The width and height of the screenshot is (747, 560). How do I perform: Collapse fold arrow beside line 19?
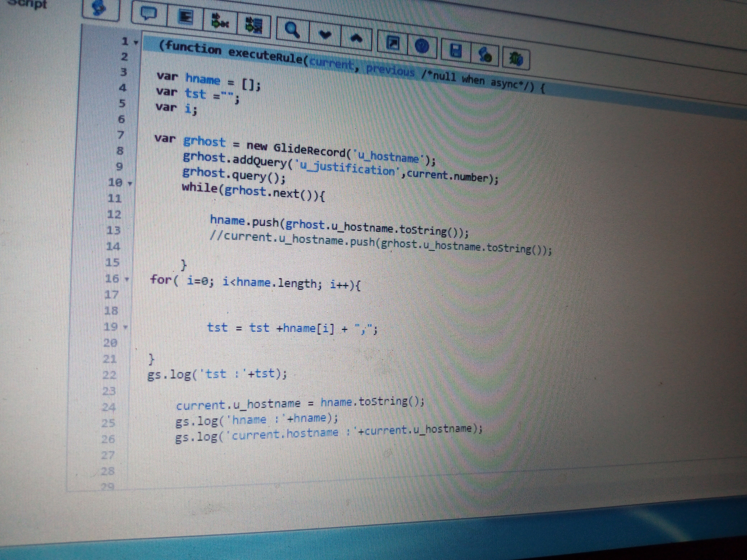125,327
